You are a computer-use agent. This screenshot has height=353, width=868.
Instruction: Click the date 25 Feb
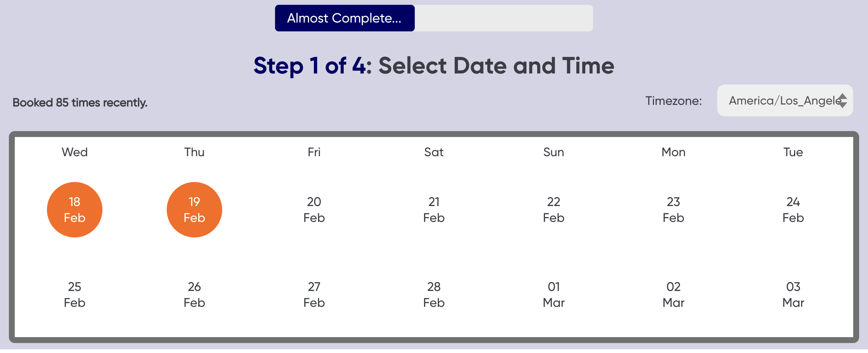[74, 294]
